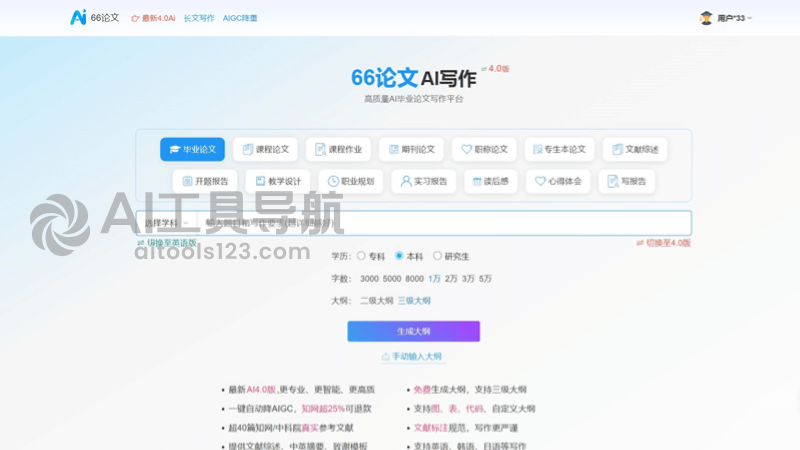Select the 写报告 tab
The height and width of the screenshot is (450, 800).
click(x=627, y=181)
